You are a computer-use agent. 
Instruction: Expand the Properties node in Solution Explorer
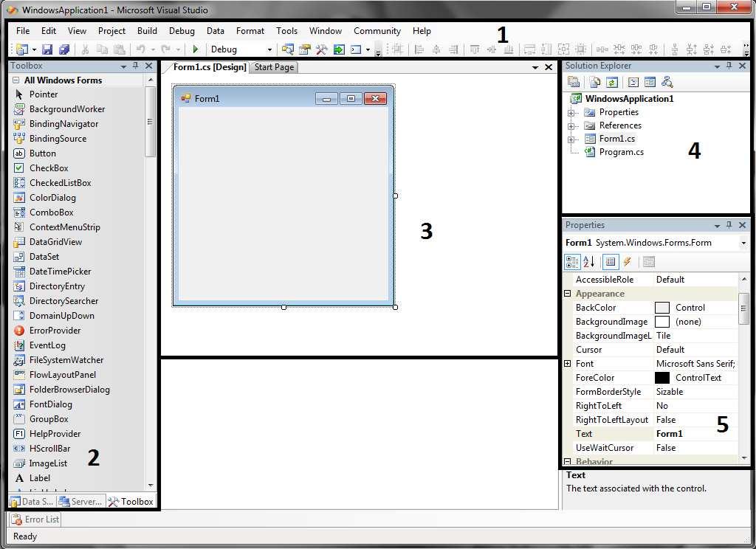tap(571, 112)
